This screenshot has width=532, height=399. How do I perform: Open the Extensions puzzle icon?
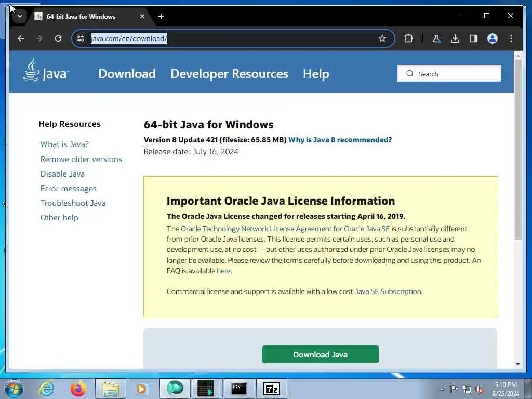pos(408,38)
